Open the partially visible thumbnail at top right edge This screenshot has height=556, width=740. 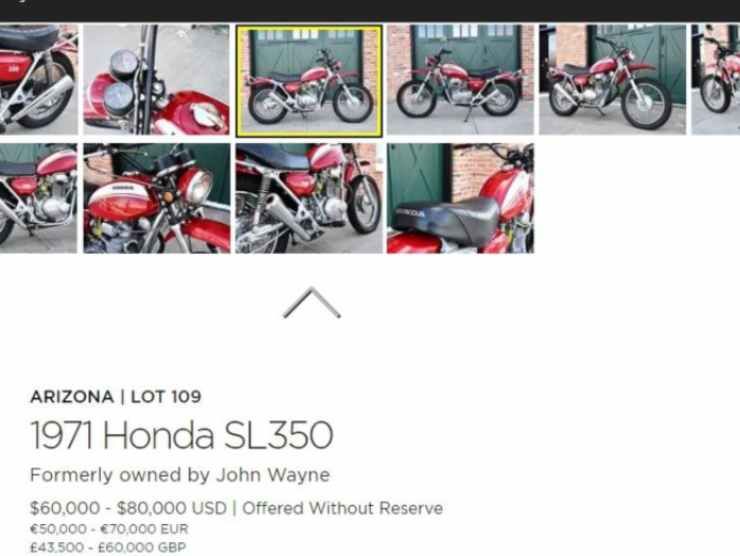click(715, 80)
